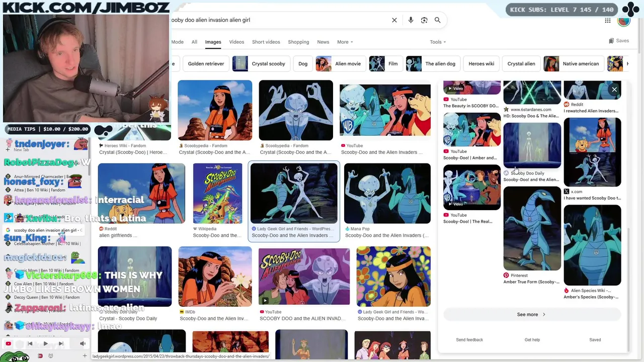Image resolution: width=644 pixels, height=362 pixels.
Task: Open Heroes Wiki Fandom Crystal result link
Action: pyautogui.click(x=133, y=152)
